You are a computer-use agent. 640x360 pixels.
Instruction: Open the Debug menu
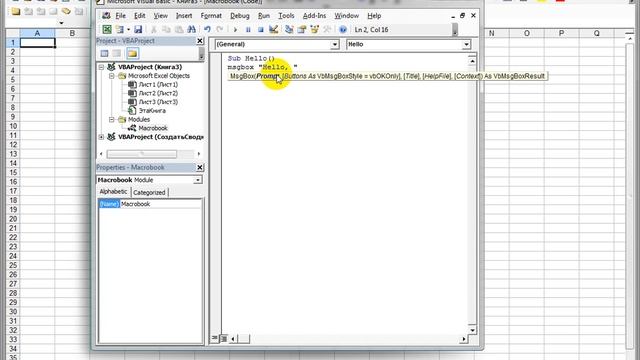(240, 16)
